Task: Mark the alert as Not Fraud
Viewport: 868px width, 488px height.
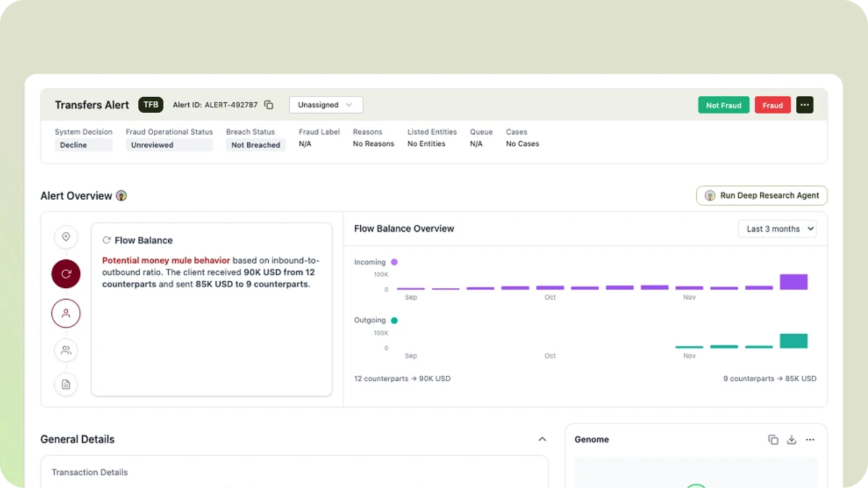Action: click(724, 105)
